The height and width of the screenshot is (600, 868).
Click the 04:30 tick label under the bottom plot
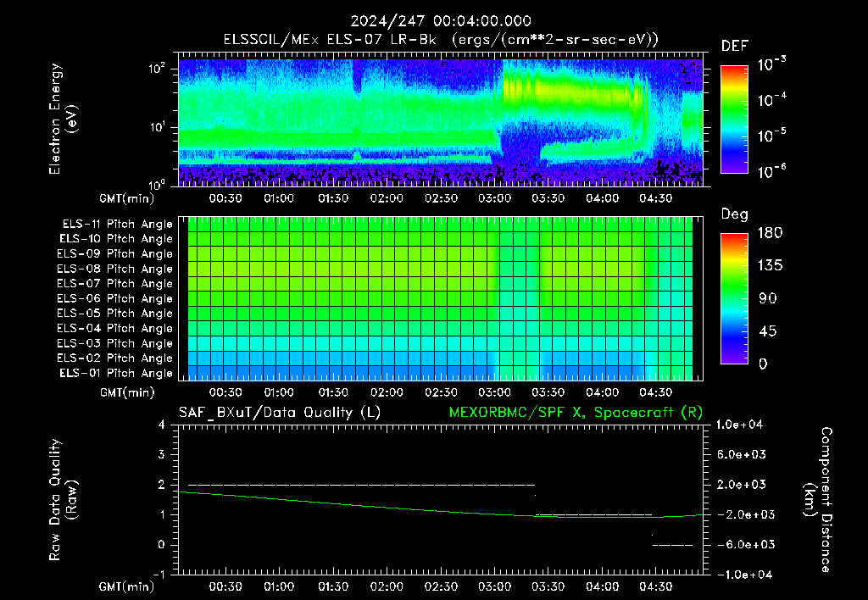(x=655, y=586)
